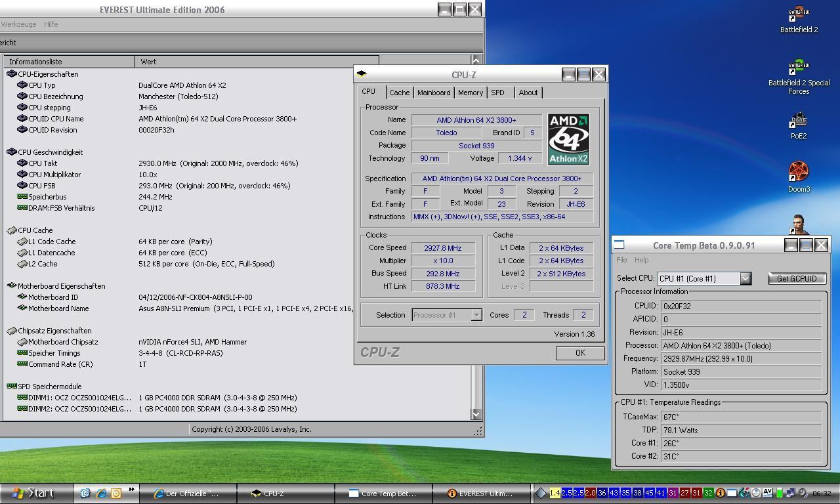Image resolution: width=840 pixels, height=504 pixels.
Task: Open Internet Explorer from quick launch
Action: [x=101, y=493]
